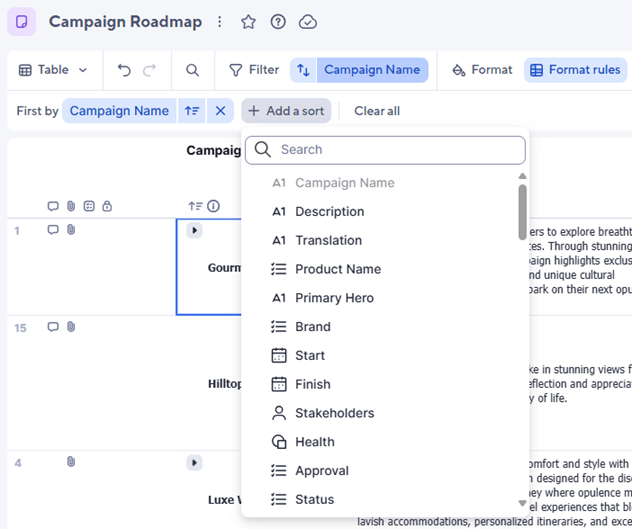Click the proofs column header icon
Viewport: 632px width, 529px height.
pos(89,206)
